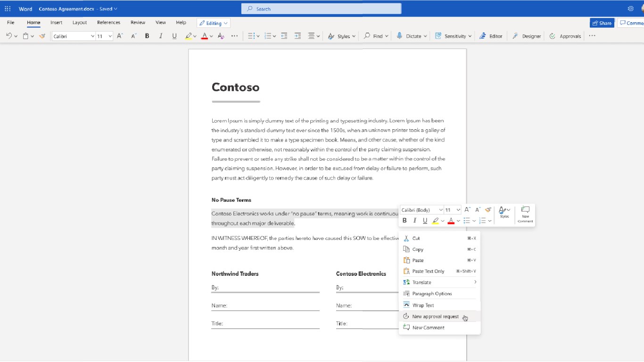Click the Dictate microphone icon
644x362 pixels.
click(399, 36)
